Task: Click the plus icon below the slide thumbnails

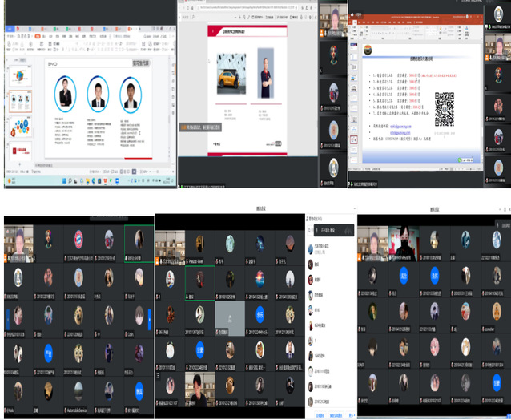Action: pos(18,165)
